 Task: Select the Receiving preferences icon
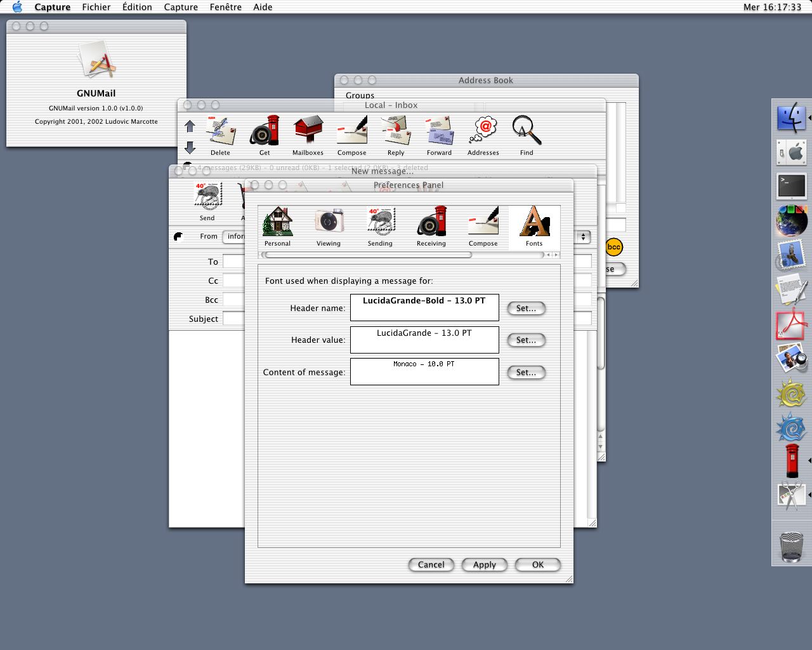tap(431, 226)
